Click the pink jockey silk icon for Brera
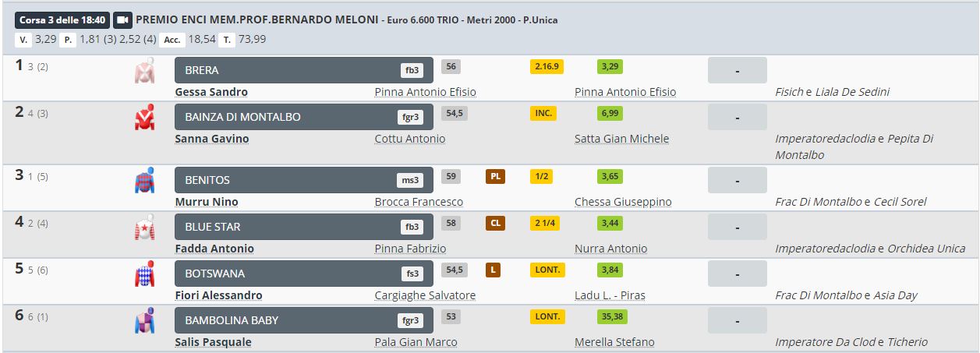This screenshot has width=980, height=353. click(x=144, y=72)
